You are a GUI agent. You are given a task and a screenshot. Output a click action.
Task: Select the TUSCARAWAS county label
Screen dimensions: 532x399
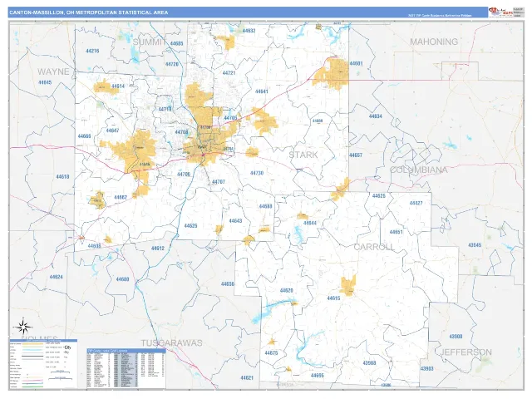tap(172, 343)
